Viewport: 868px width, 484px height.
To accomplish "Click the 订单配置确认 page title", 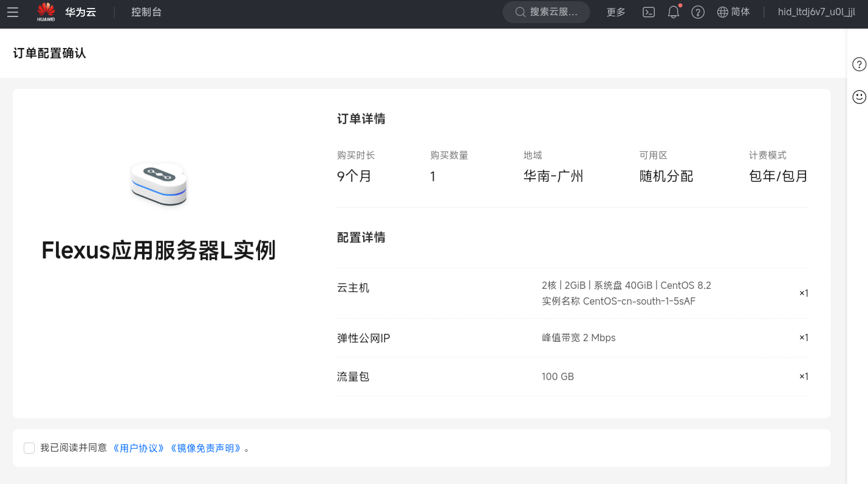I will pos(50,53).
